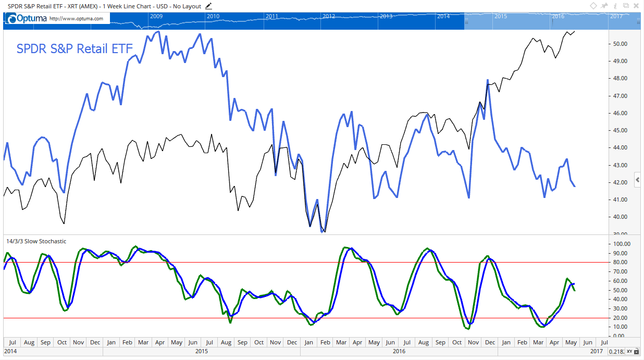Close the chart with the X icon
This screenshot has width=644, height=360.
(637, 6)
